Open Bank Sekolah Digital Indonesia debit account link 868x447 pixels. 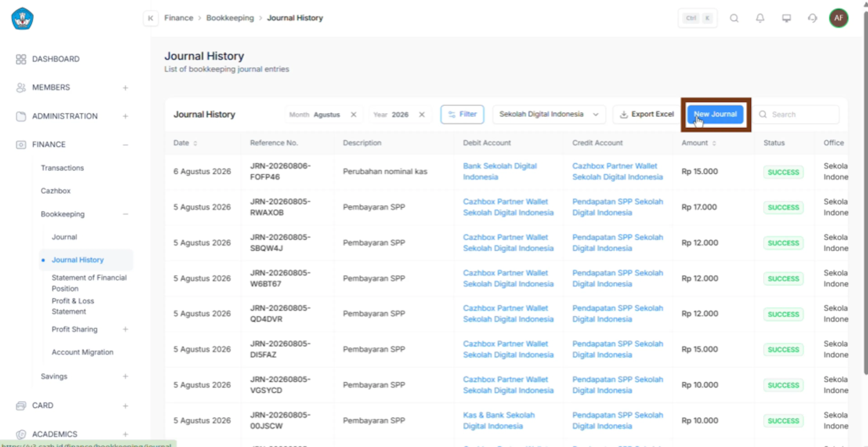click(500, 172)
